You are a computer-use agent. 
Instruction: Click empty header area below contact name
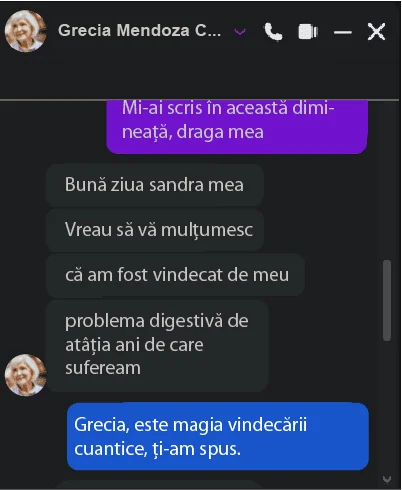[200, 78]
